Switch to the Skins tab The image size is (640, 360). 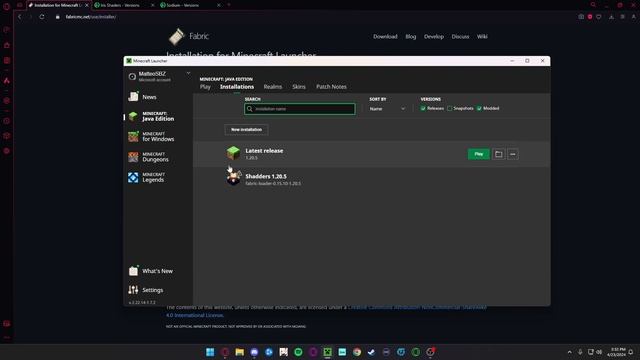coord(299,87)
